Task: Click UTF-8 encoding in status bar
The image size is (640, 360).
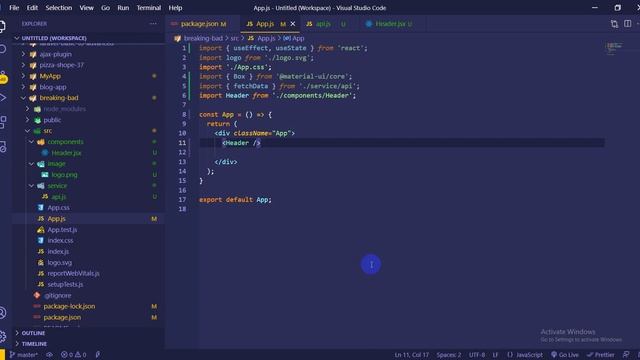Action: pyautogui.click(x=477, y=355)
